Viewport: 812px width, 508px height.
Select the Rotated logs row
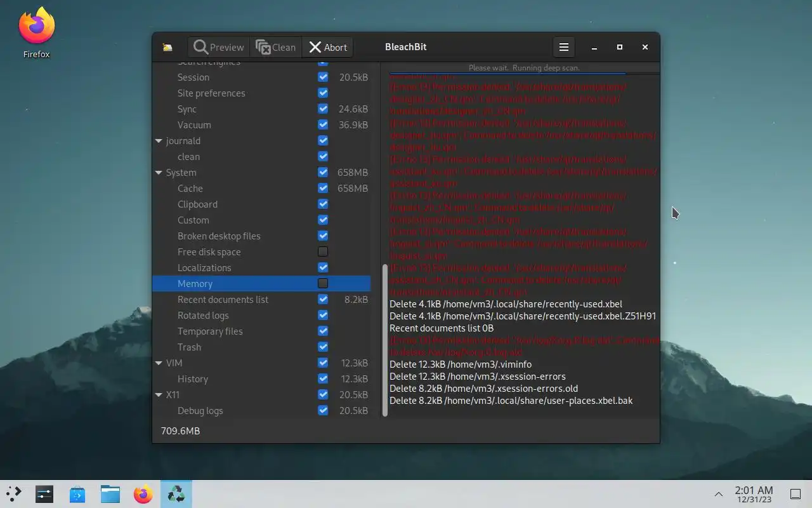point(261,316)
